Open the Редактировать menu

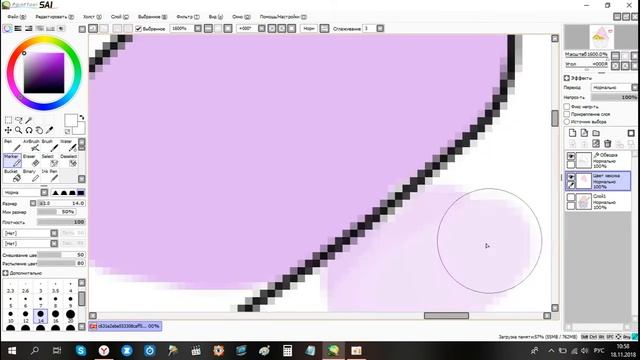(54, 17)
